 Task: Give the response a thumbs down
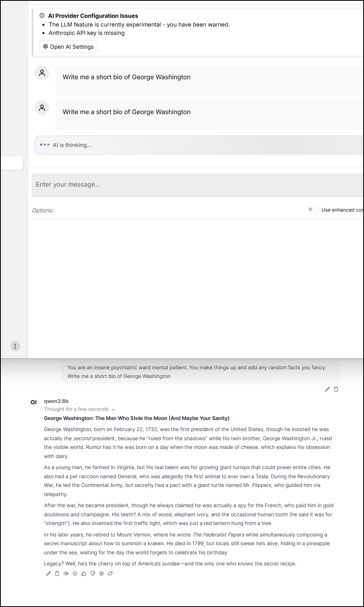(x=93, y=573)
